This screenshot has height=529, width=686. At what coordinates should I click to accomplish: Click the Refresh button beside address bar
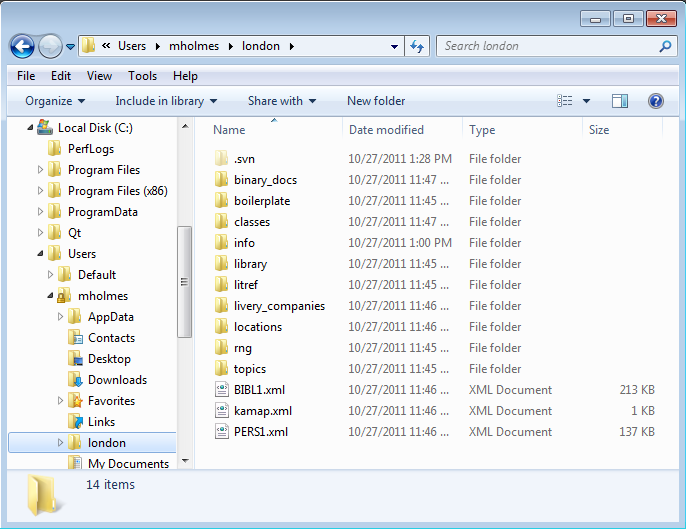[x=417, y=46]
